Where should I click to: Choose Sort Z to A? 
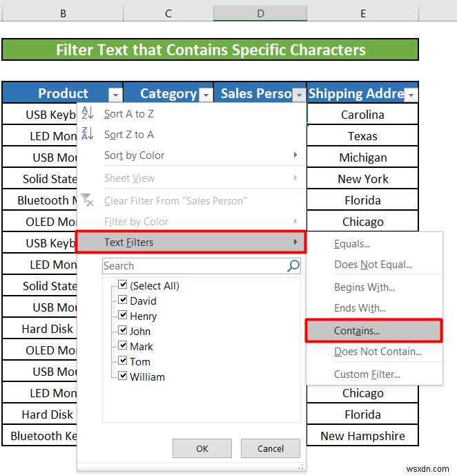point(191,135)
